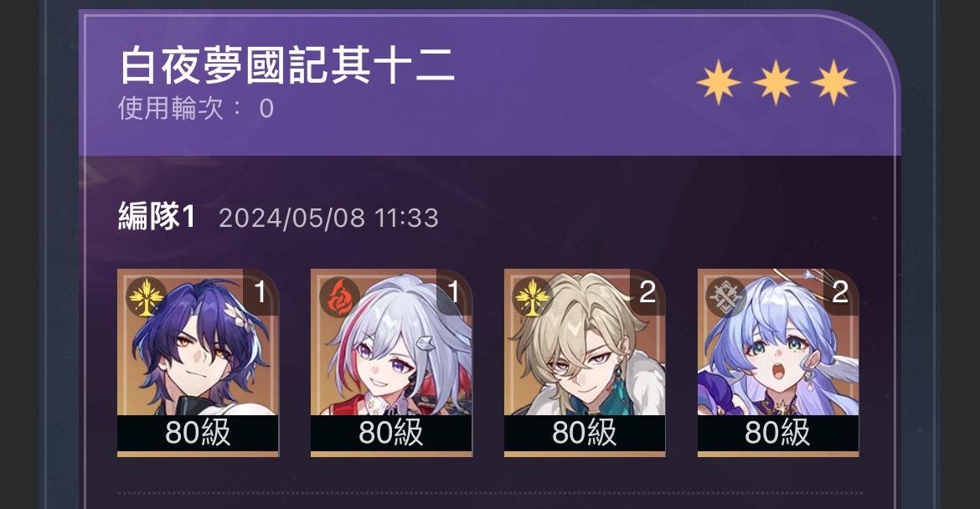The height and width of the screenshot is (509, 980).
Task: Click the Nihility path icon on first character
Action: [146, 297]
